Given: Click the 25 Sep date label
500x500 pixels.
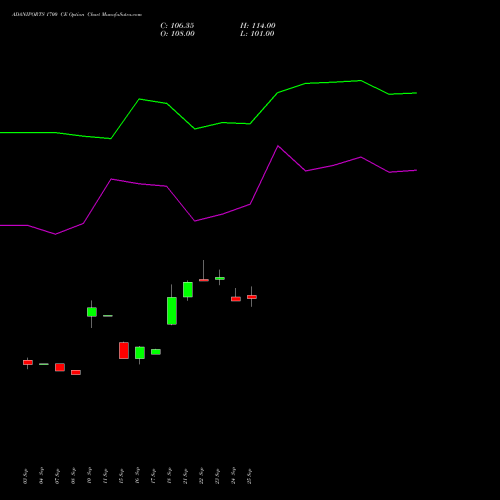Looking at the screenshot, I should pos(250,476).
